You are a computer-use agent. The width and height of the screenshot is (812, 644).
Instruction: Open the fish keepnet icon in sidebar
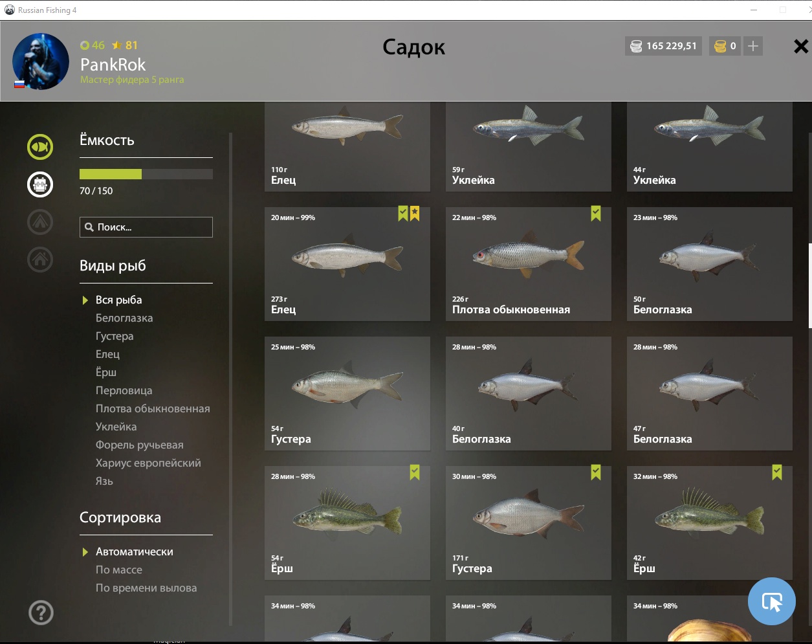pyautogui.click(x=40, y=147)
